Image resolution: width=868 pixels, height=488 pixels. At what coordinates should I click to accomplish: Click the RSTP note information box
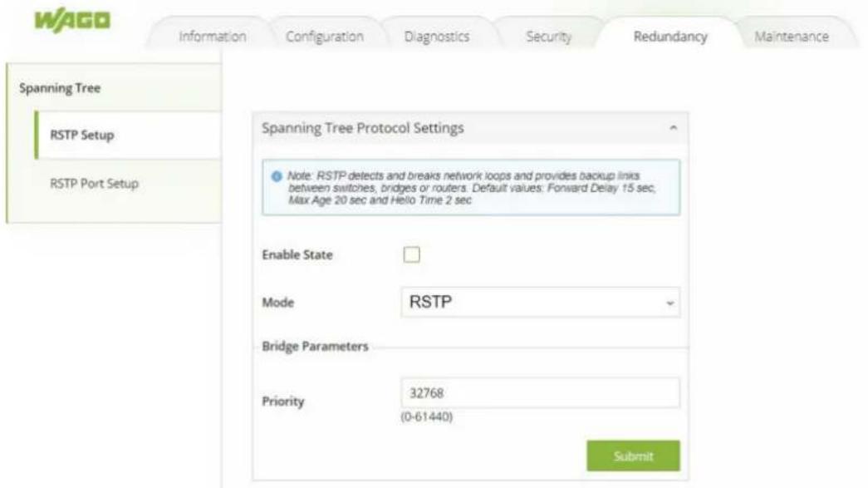pos(471,187)
